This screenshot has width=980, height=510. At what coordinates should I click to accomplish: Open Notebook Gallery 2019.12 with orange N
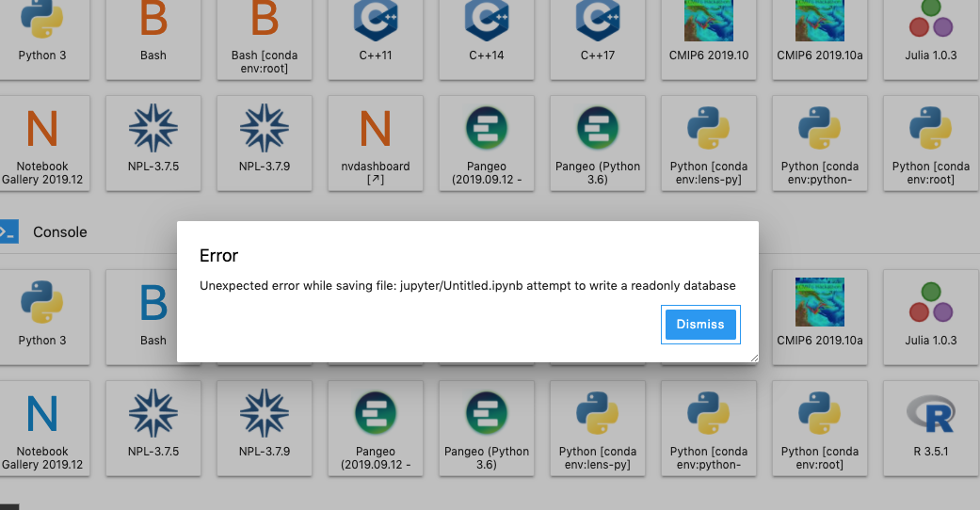pyautogui.click(x=41, y=143)
